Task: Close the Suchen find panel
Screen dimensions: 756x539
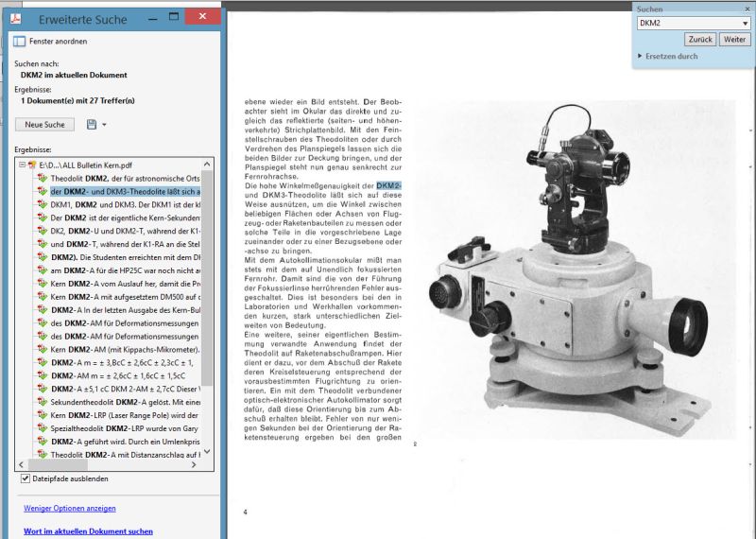Action: point(747,9)
